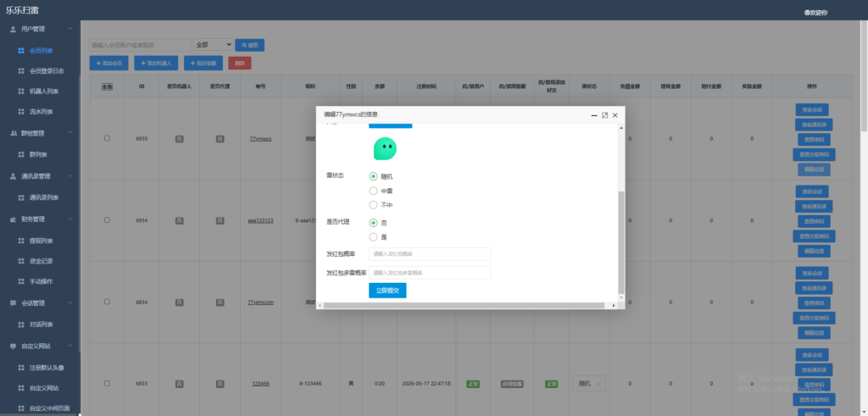The image size is (868, 416).
Task: Tick the checkbox in row 6934
Action: 107,219
